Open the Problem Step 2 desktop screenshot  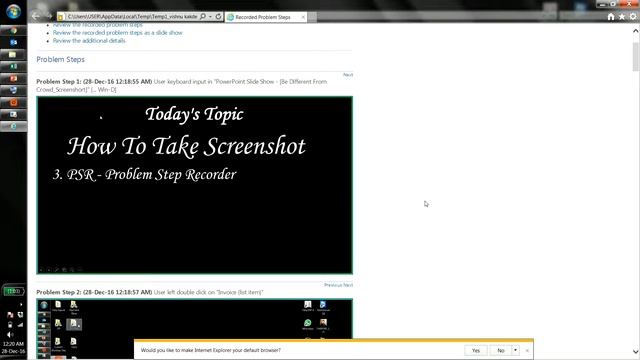[195, 329]
